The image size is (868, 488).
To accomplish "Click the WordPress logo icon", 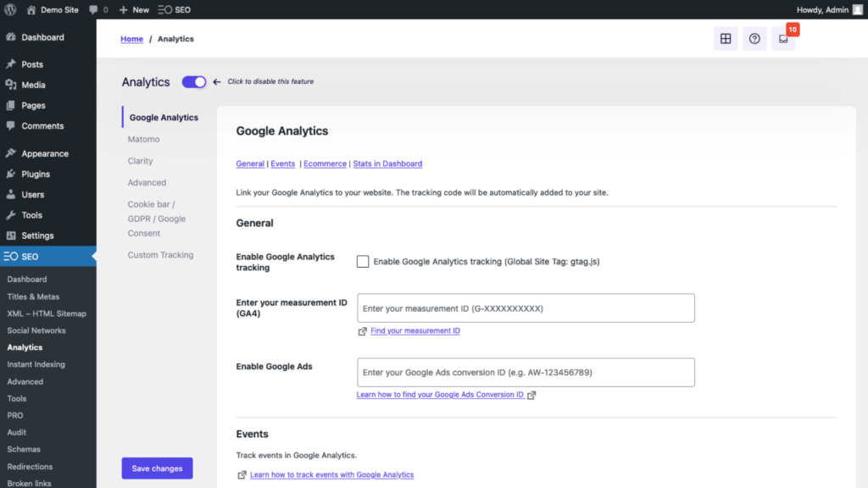I will pos(10,9).
